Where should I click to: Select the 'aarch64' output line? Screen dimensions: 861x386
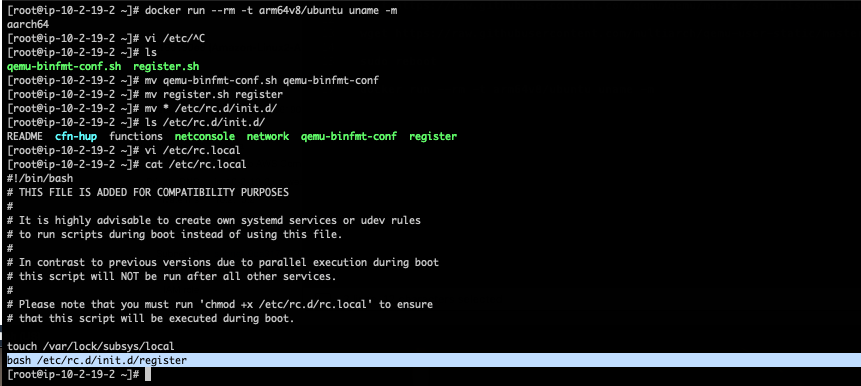coord(29,25)
